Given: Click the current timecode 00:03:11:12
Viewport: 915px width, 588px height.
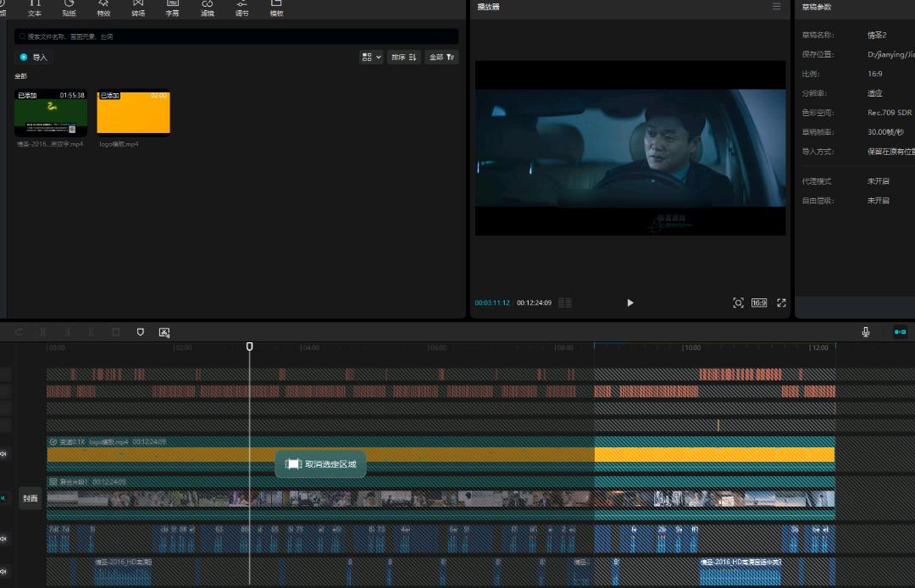Looking at the screenshot, I should click(x=492, y=302).
